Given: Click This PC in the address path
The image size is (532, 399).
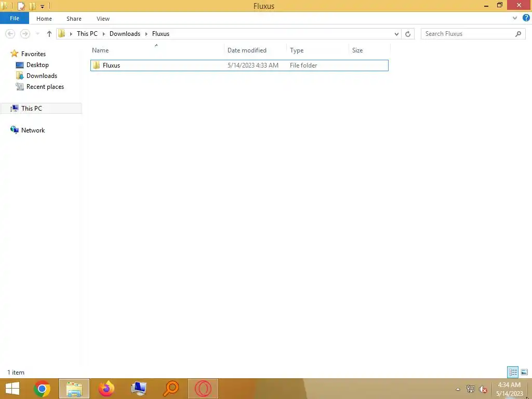Looking at the screenshot, I should [x=87, y=34].
